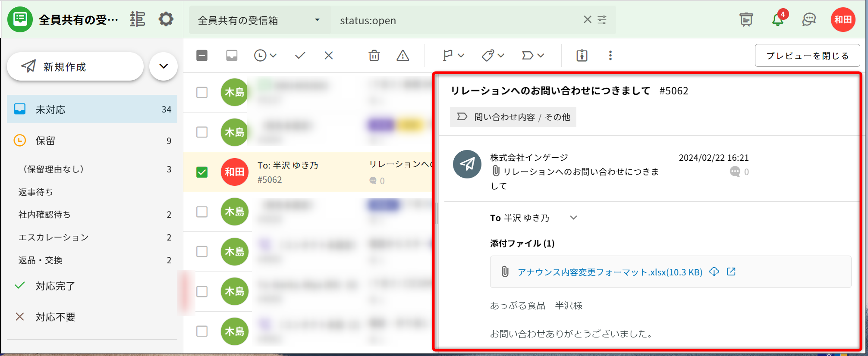Click the spam warning triangle icon
The height and width of the screenshot is (356, 868).
pos(403,56)
